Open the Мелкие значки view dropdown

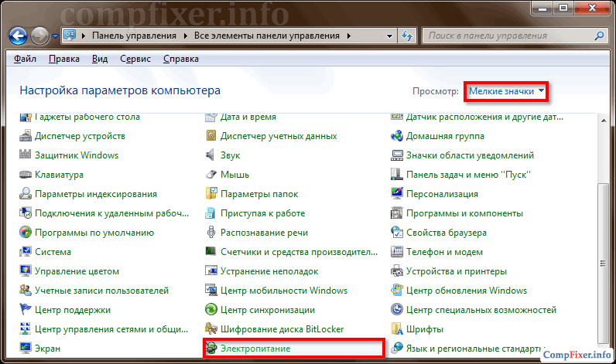[506, 91]
